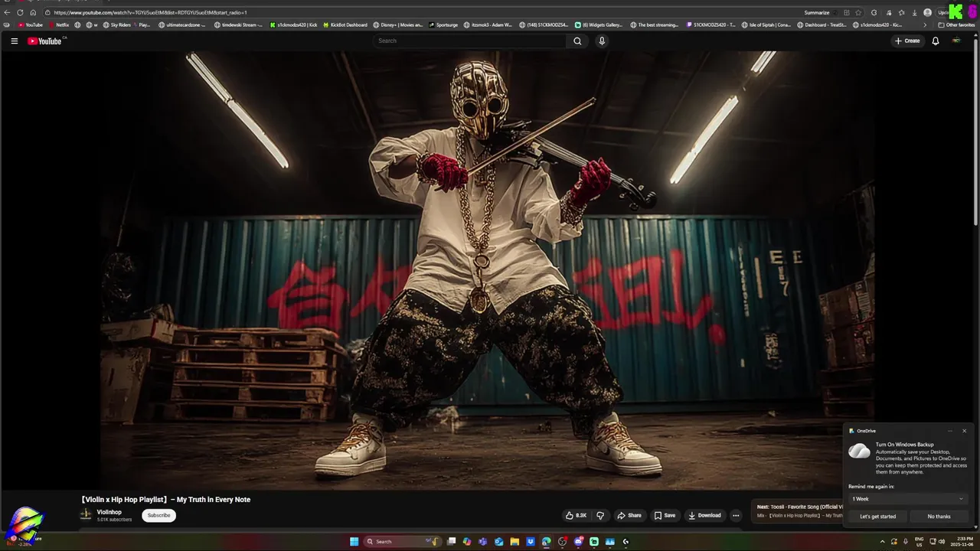Open the Windows Start menu
Image resolution: width=980 pixels, height=551 pixels.
pos(354,541)
